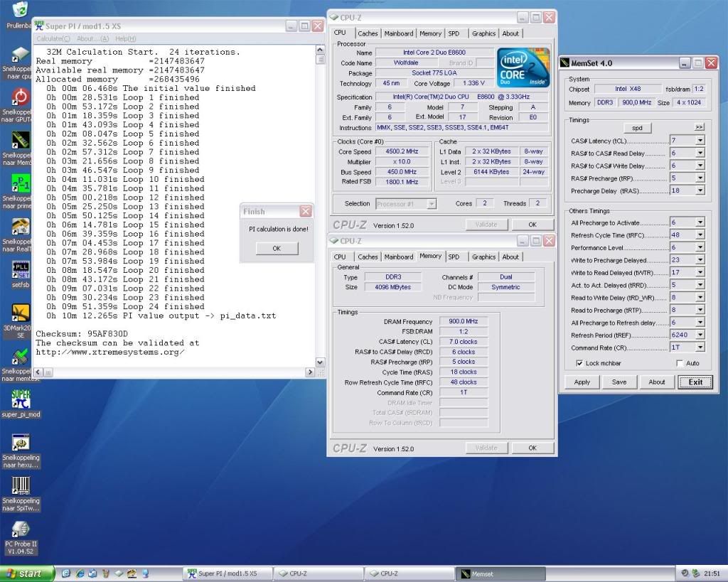728x582 pixels.
Task: Click OK in the Finish dialog
Action: coord(277,248)
